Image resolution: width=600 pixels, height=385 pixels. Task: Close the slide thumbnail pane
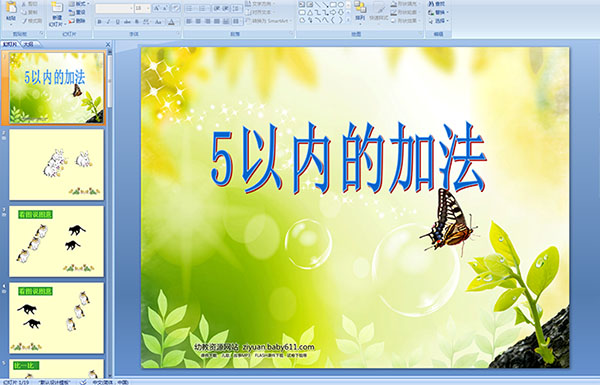(108, 44)
